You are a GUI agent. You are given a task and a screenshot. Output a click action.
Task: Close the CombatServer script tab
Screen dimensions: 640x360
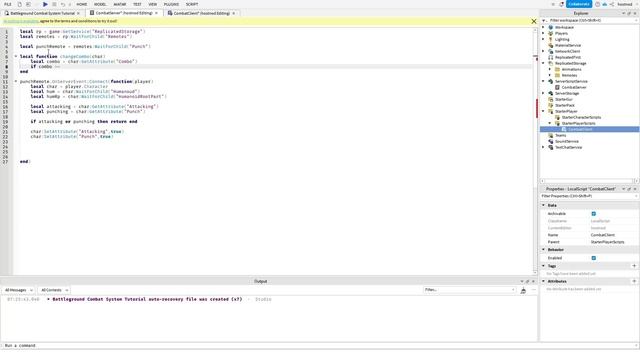(x=156, y=13)
